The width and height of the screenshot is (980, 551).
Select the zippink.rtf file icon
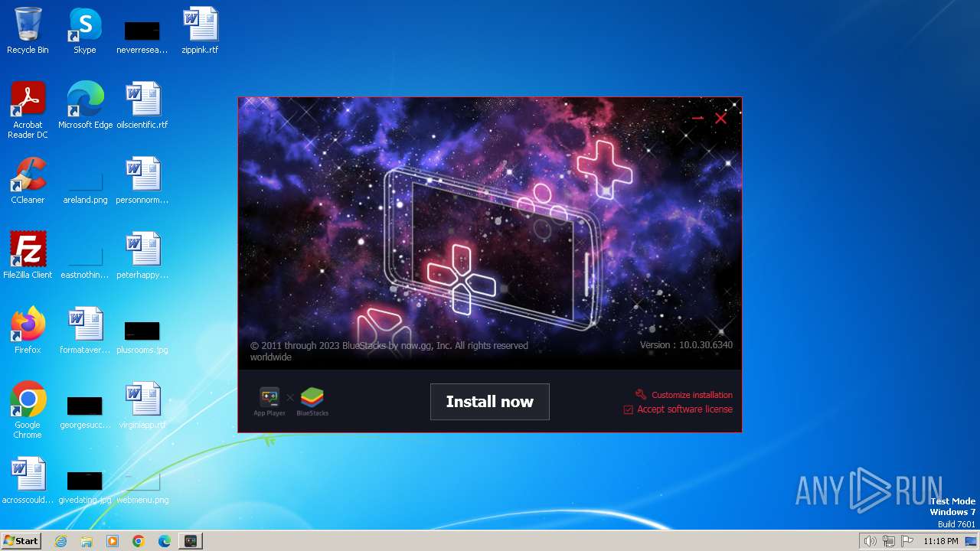pyautogui.click(x=200, y=31)
